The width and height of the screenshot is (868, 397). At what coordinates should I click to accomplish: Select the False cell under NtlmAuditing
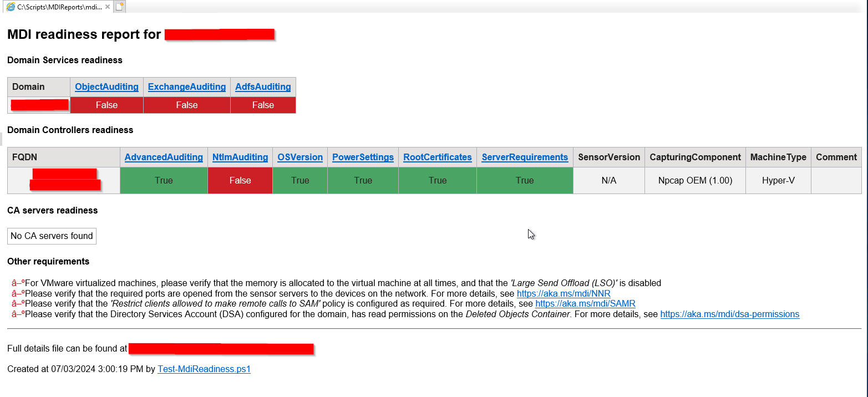240,180
